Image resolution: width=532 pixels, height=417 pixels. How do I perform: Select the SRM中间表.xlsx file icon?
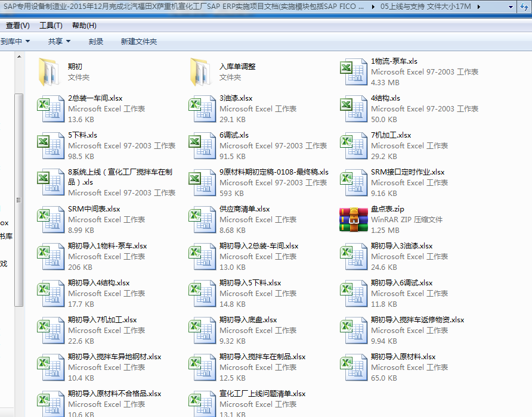coord(51,220)
